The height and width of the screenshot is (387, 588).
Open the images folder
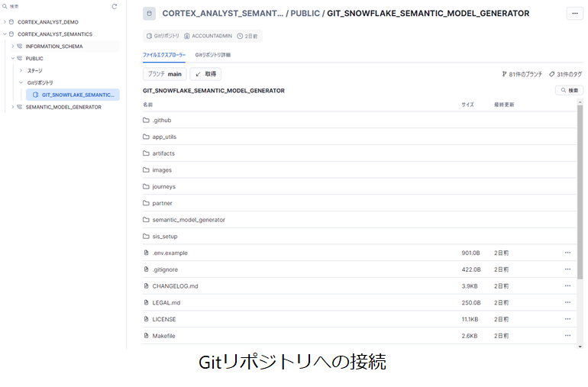(162, 170)
